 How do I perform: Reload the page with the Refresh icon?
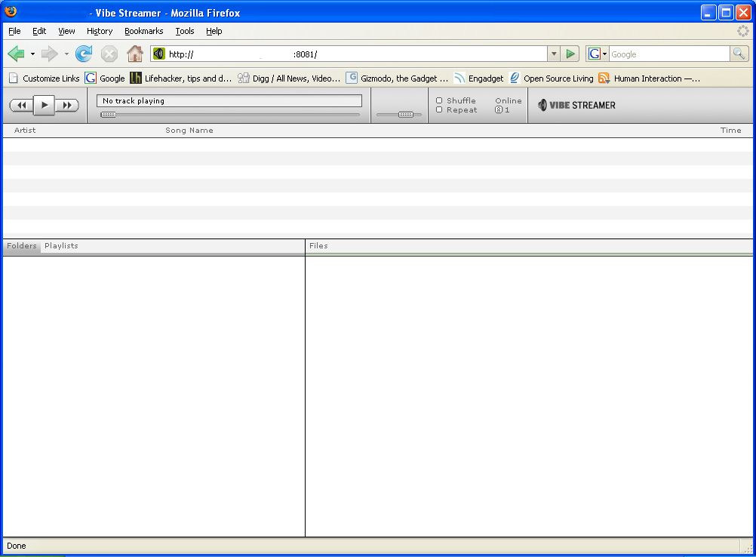pos(84,54)
